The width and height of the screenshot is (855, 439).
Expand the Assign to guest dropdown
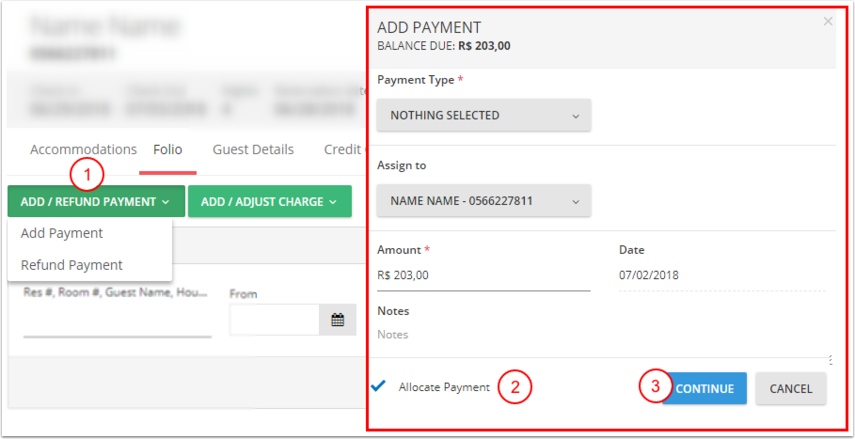[x=484, y=201]
